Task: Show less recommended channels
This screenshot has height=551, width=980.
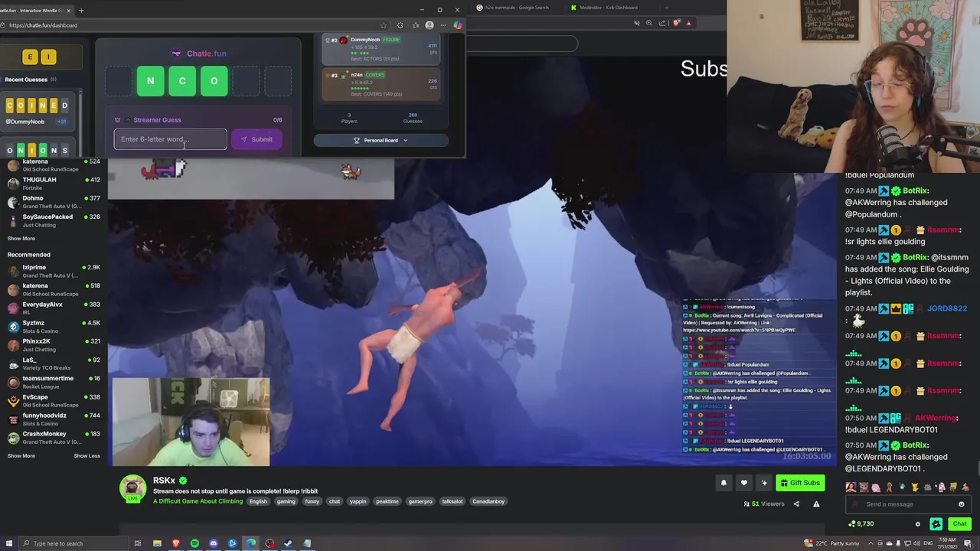Action: [87, 456]
